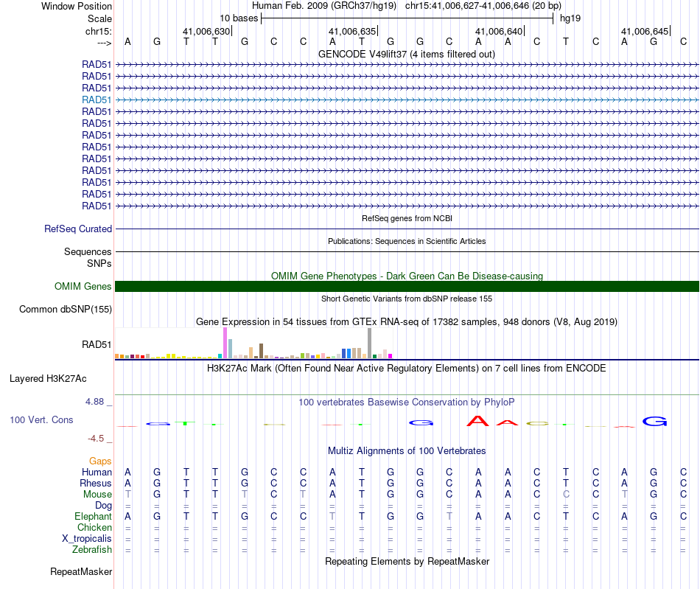Click the Gaps label in Multiz track
This screenshot has width=700, height=589.
click(x=100, y=461)
